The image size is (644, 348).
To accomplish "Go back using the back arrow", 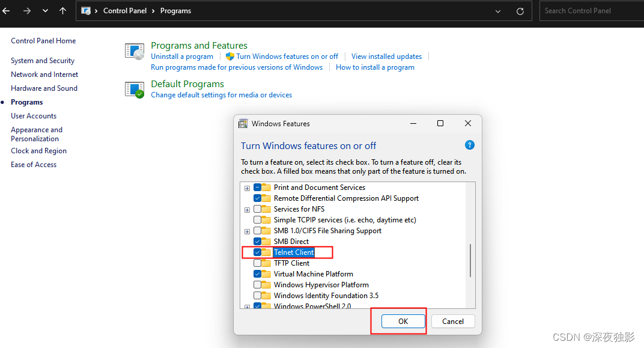I will (6, 11).
